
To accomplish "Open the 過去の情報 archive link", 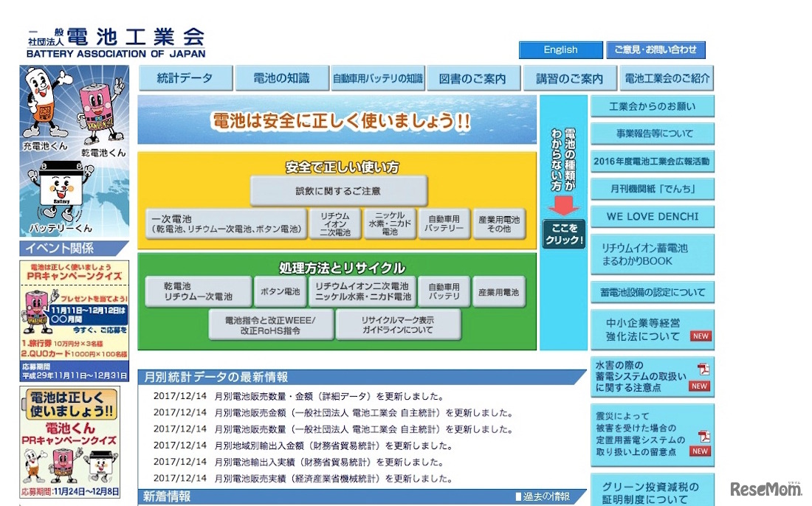I will click(x=543, y=496).
